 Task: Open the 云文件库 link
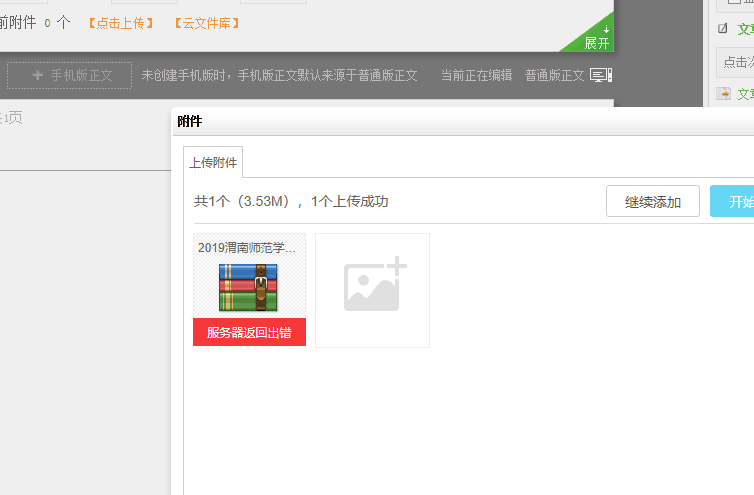coord(206,23)
